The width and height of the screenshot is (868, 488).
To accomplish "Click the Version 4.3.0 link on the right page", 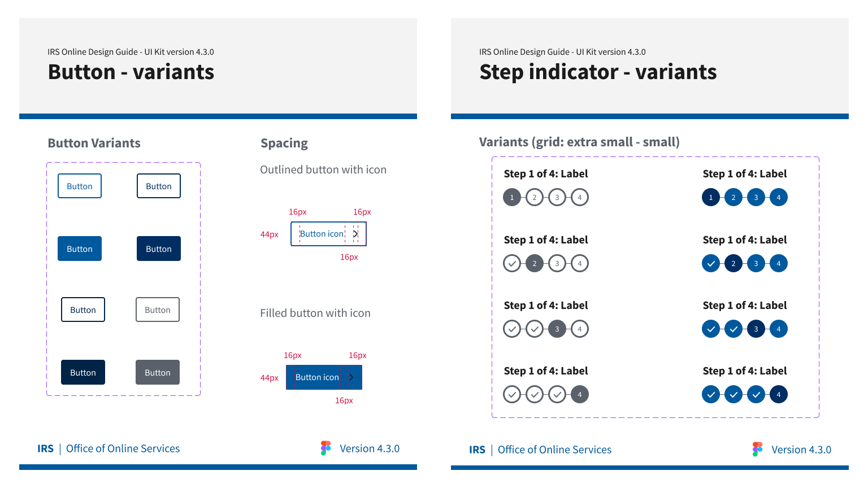I will pyautogui.click(x=801, y=449).
